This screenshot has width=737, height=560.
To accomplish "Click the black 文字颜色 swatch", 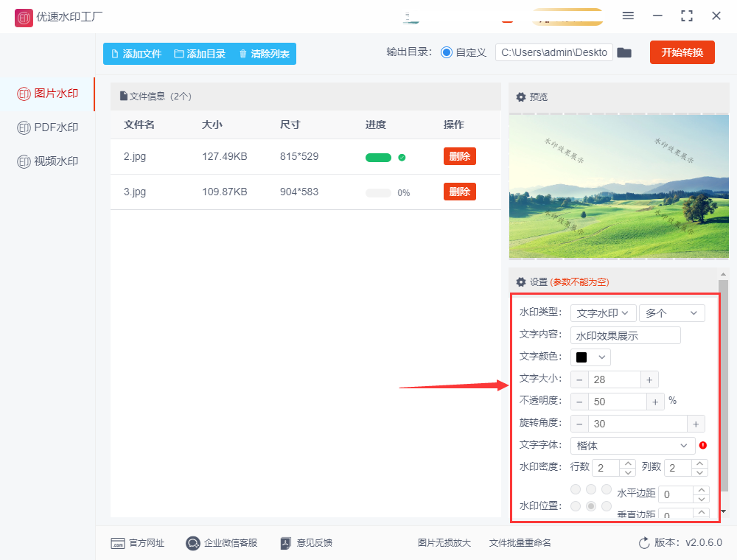I will click(581, 357).
